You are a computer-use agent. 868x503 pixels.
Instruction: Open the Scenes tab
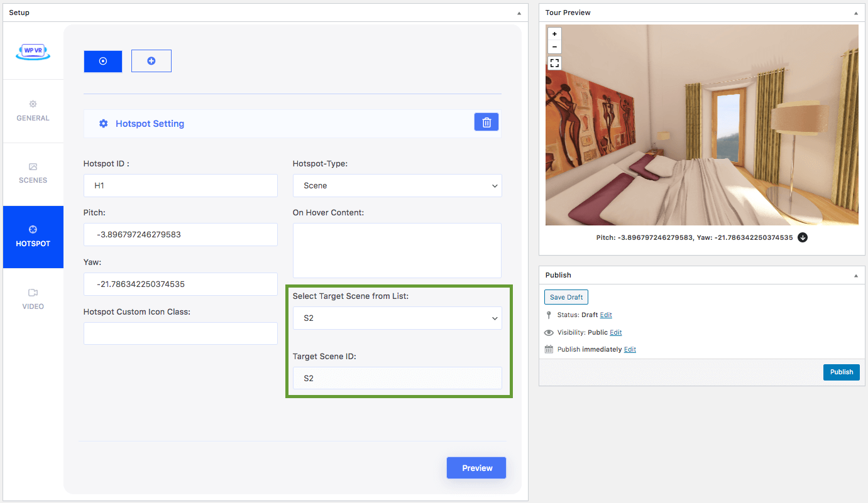click(x=33, y=174)
